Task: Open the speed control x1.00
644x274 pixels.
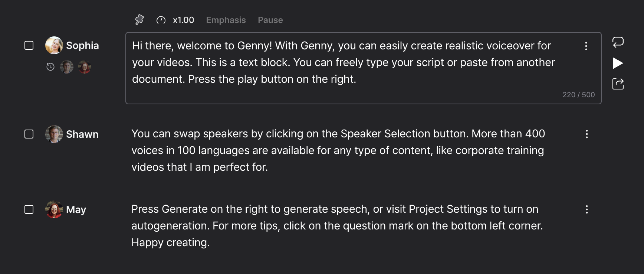Action: (x=175, y=20)
